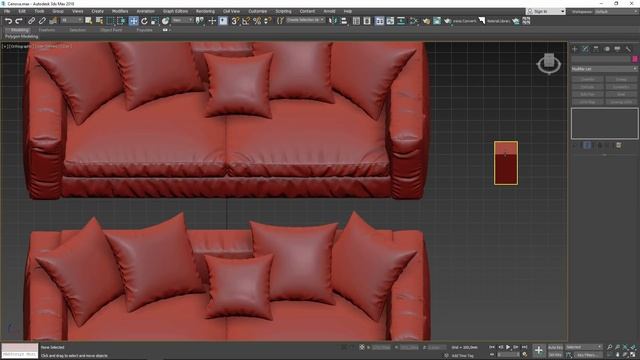Select the Link tool icon
The image size is (640, 360).
coord(31,20)
